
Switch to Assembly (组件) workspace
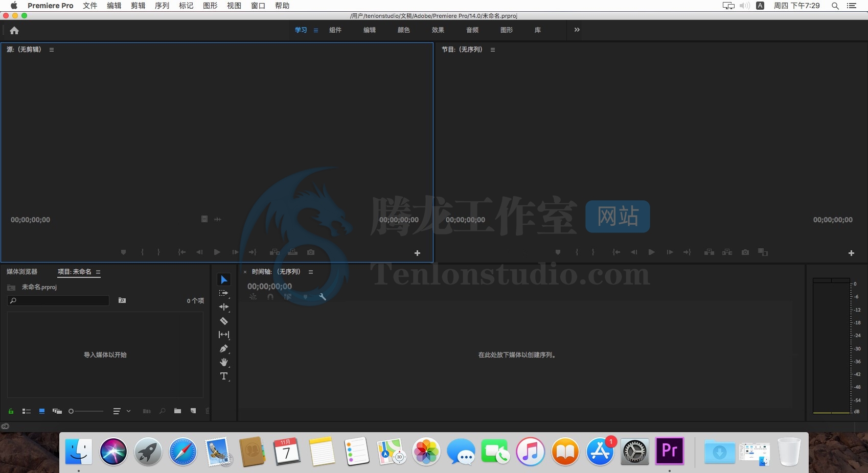tap(335, 30)
